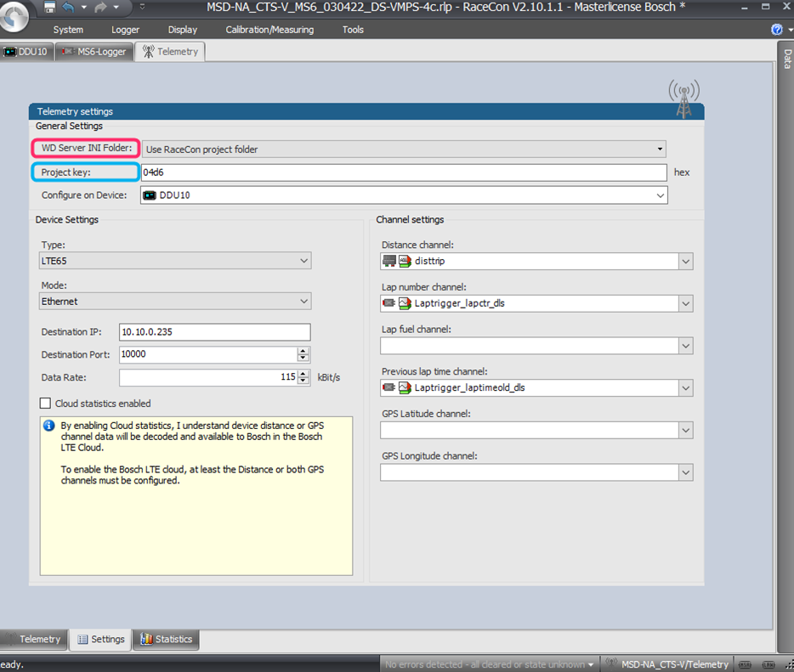Open the Tools menu
Viewport: 794px width, 672px height.
(x=353, y=30)
